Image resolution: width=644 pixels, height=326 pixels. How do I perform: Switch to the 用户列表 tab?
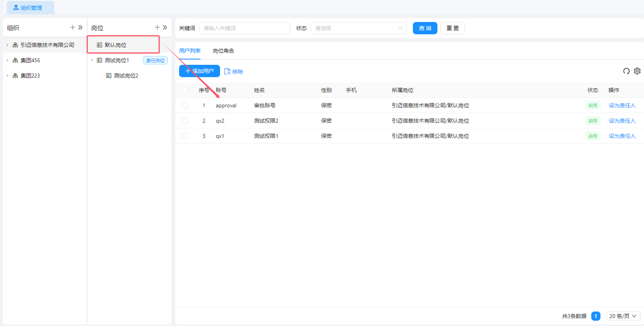(190, 51)
